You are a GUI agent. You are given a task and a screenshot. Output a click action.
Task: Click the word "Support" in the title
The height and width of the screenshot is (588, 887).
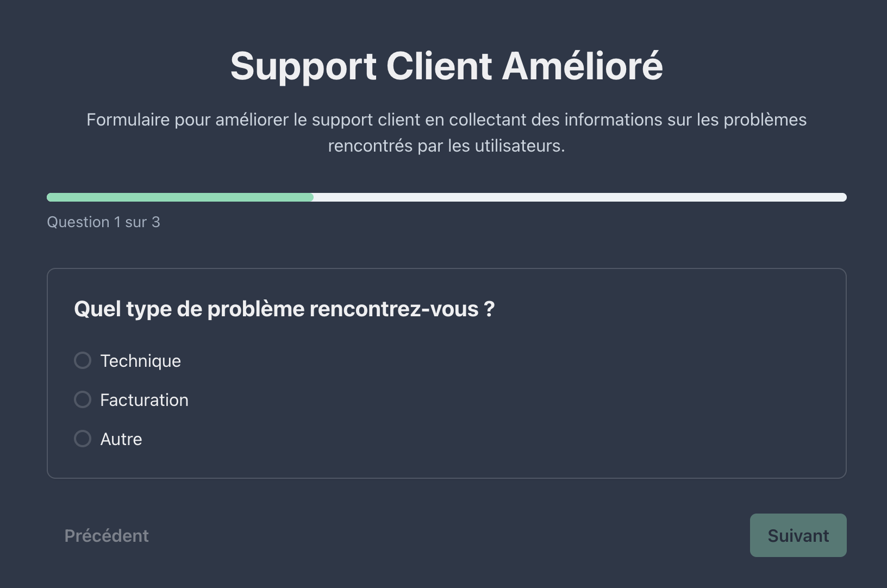click(x=303, y=67)
